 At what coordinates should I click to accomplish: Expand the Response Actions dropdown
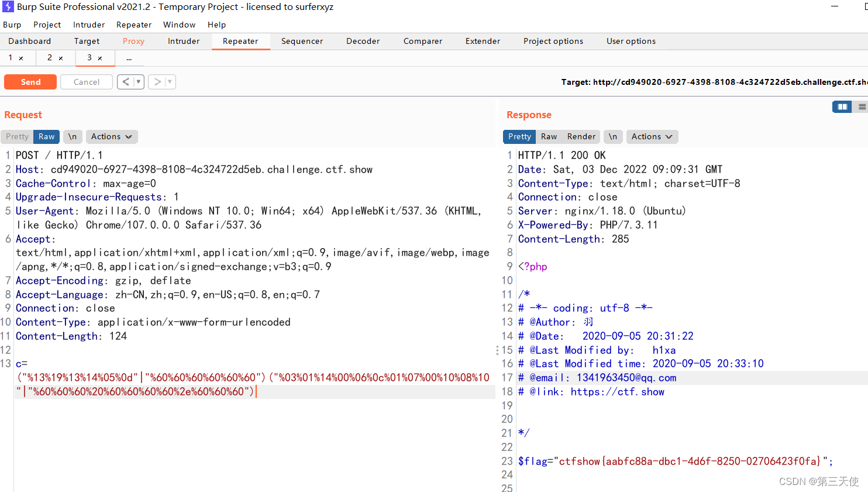[x=652, y=136]
